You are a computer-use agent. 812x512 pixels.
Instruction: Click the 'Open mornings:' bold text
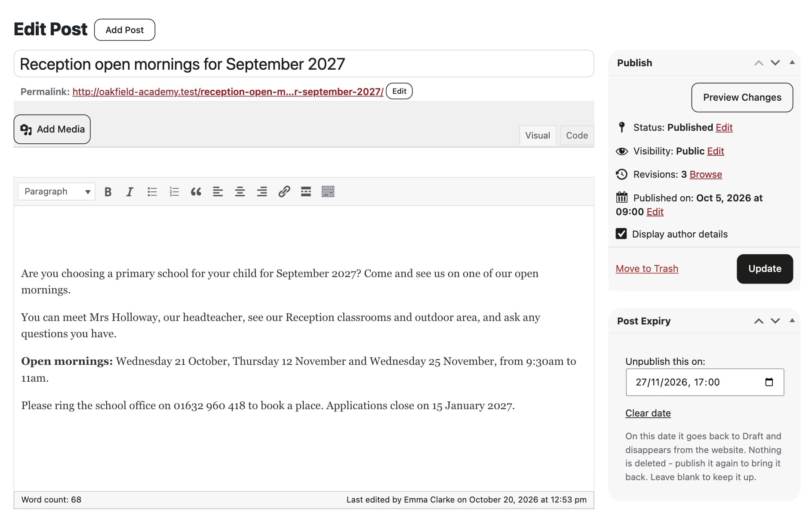[x=67, y=361]
